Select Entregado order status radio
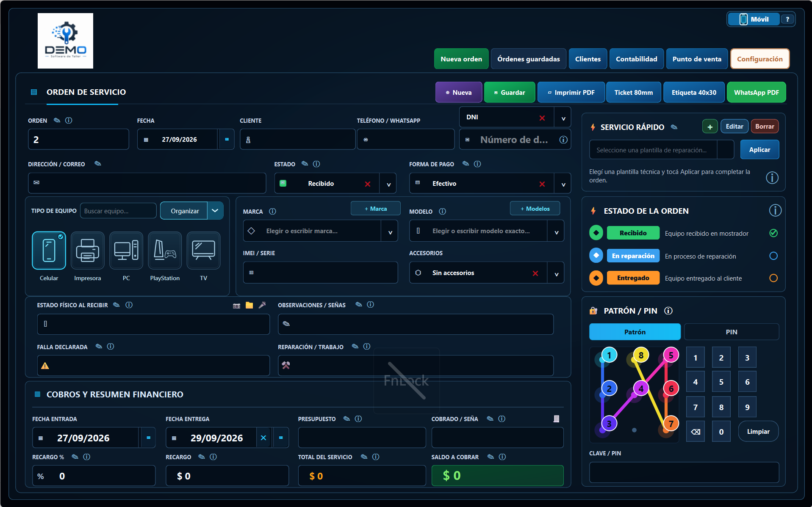 (x=773, y=278)
